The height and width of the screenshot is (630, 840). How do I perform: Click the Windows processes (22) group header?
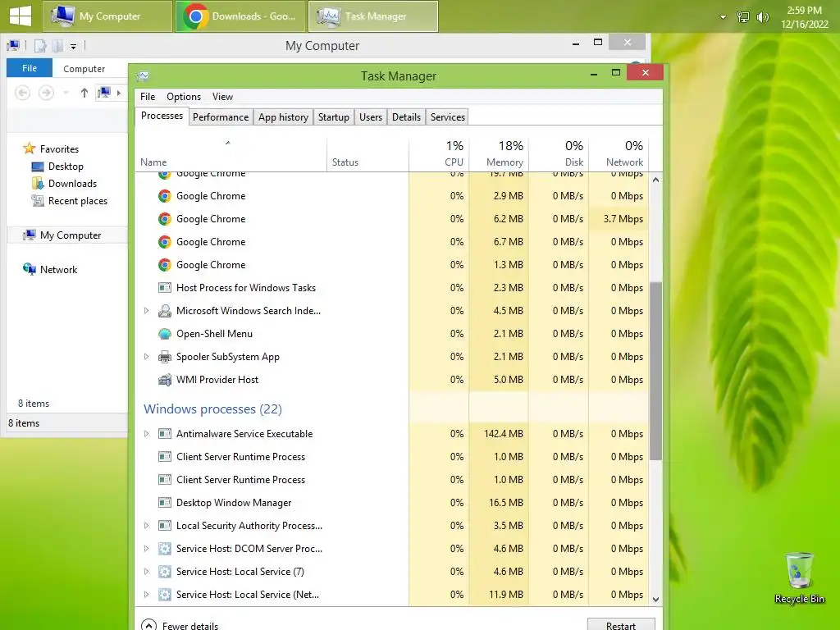click(x=212, y=409)
